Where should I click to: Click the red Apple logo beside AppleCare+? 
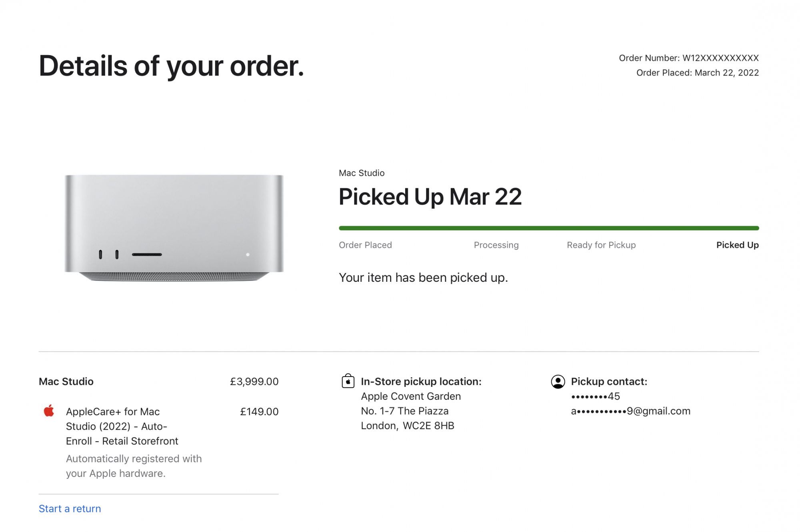tap(49, 410)
